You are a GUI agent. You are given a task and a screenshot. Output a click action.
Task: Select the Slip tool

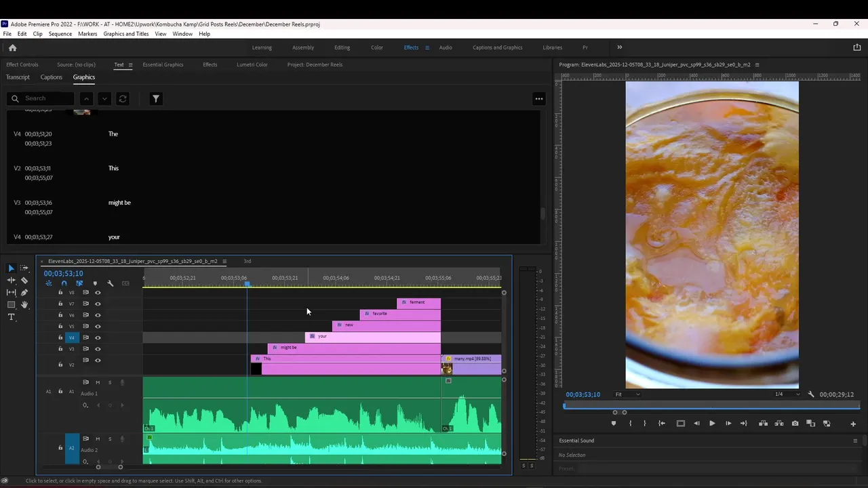point(11,293)
